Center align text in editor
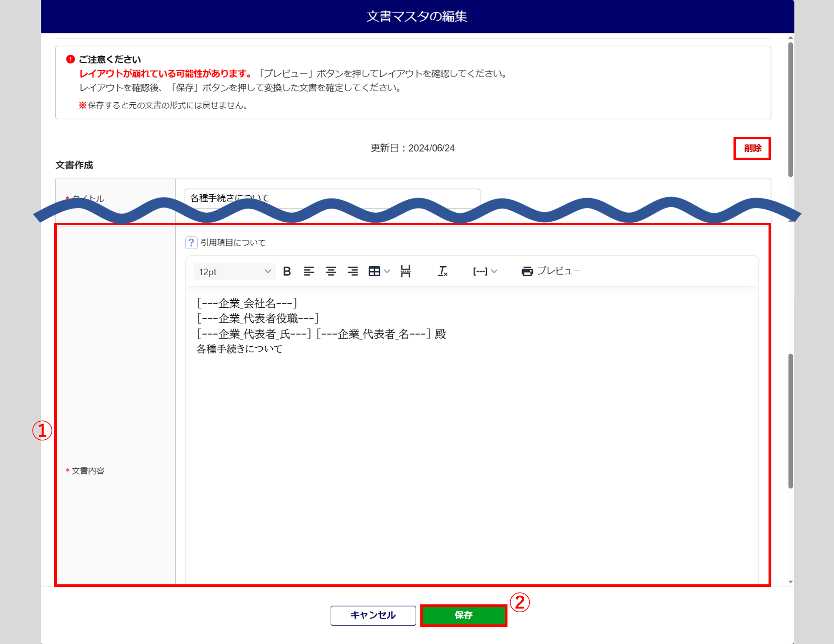This screenshot has width=834, height=644. [x=331, y=272]
